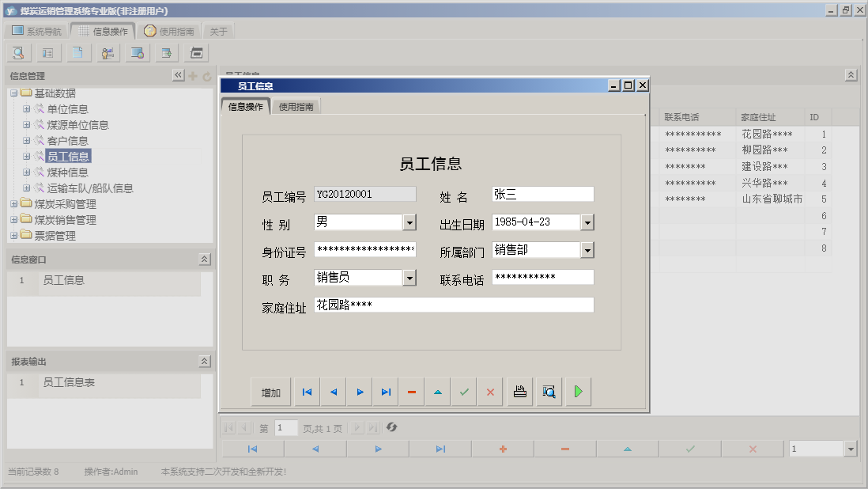This screenshot has height=489, width=868.
Task: Click the green execute arrow in the dialog
Action: (578, 391)
